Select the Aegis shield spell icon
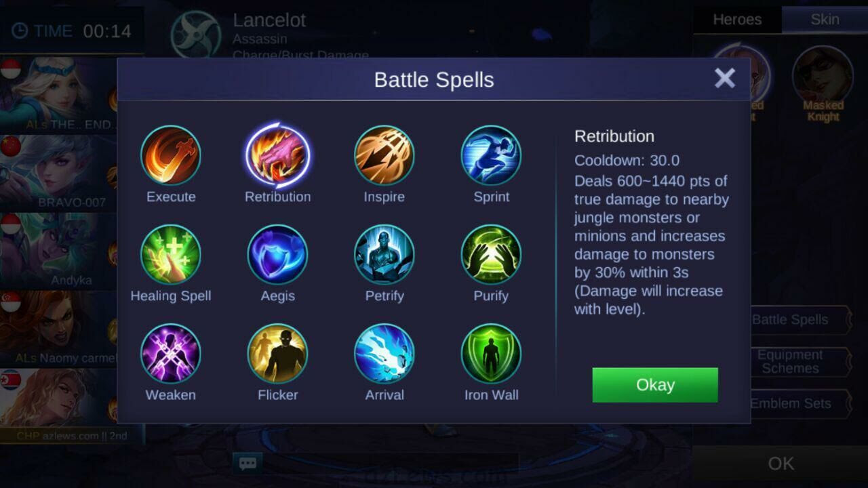The image size is (868, 488). pyautogui.click(x=278, y=254)
